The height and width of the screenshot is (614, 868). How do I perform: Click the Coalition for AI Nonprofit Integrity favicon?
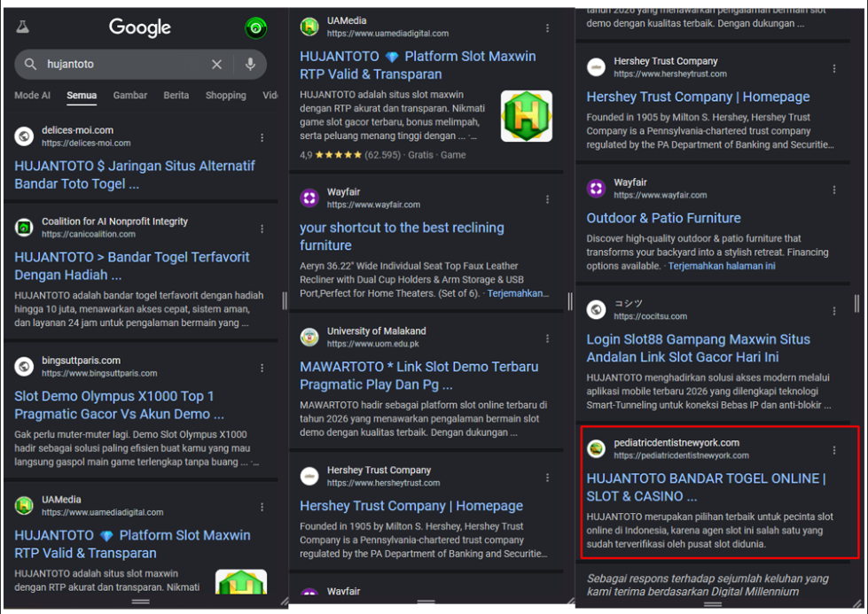click(x=24, y=228)
